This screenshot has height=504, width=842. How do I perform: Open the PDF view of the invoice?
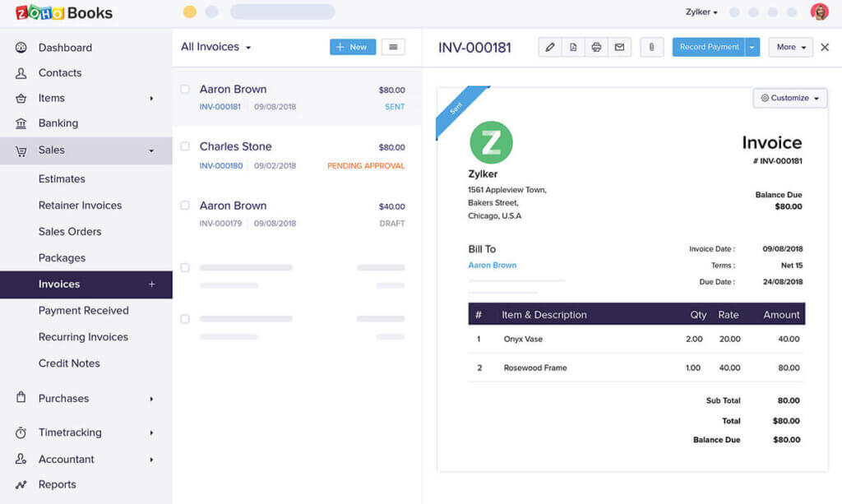click(x=572, y=47)
